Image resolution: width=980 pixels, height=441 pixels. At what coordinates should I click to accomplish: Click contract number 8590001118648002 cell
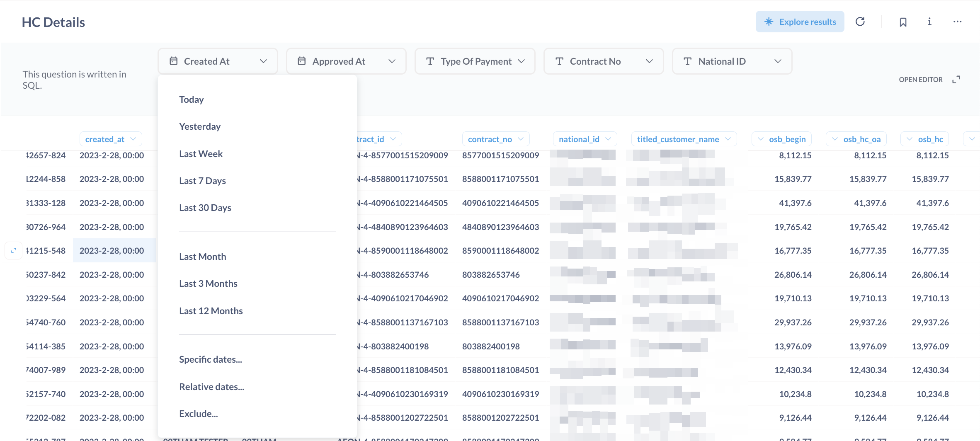click(500, 251)
